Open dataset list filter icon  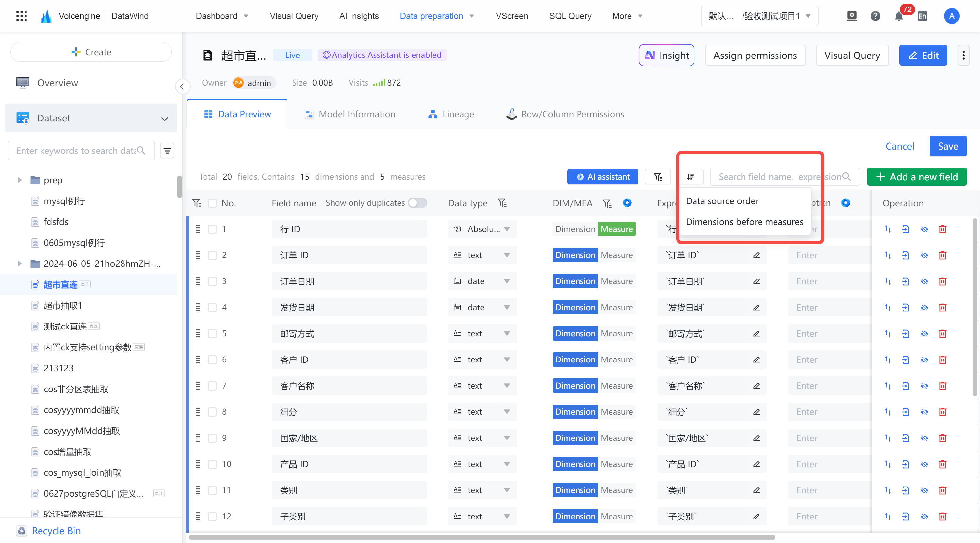(x=167, y=151)
